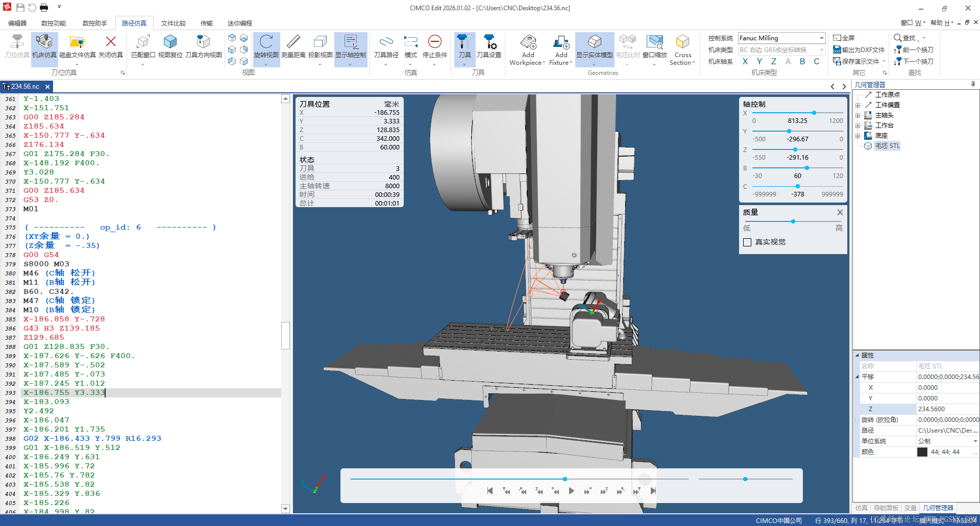The height and width of the screenshot is (526, 980).
Task: Click the 质量 quality slider handle
Action: (793, 221)
